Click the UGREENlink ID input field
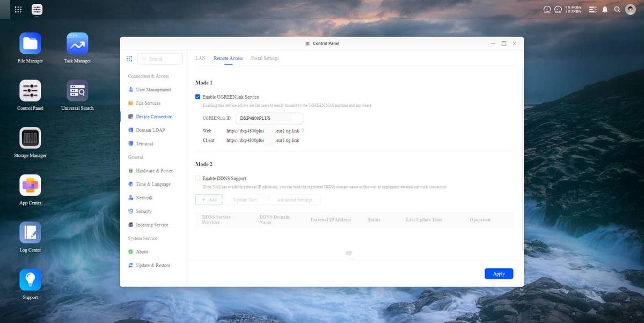The image size is (644, 323). (x=269, y=118)
